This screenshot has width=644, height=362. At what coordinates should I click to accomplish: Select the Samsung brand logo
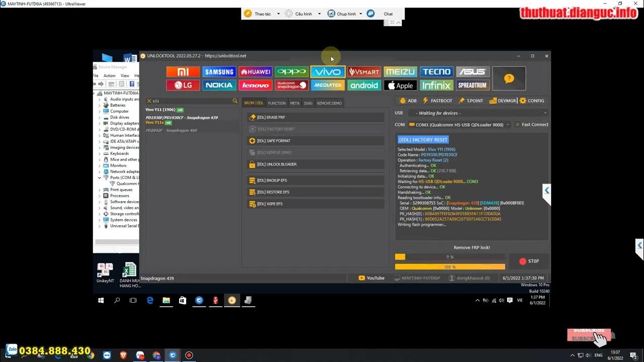tap(219, 72)
